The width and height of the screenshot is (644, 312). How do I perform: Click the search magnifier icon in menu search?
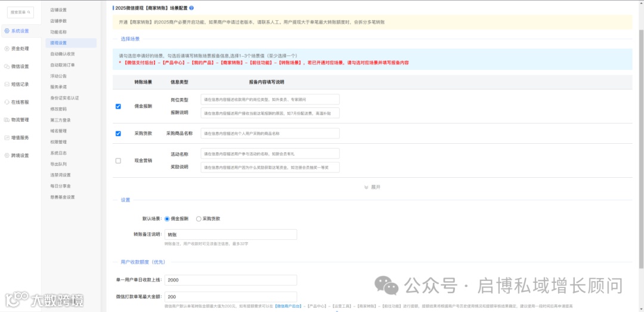(29, 13)
